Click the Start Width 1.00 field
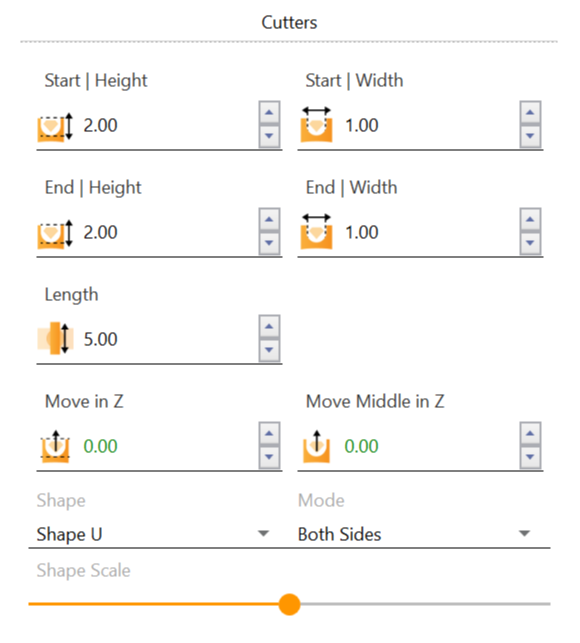This screenshot has width=580, height=643. click(x=429, y=125)
